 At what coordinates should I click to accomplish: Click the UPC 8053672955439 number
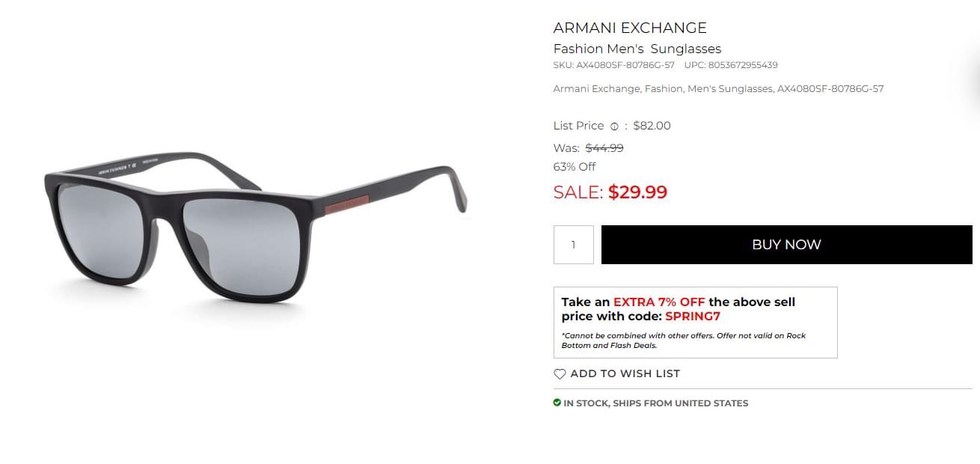click(x=742, y=65)
